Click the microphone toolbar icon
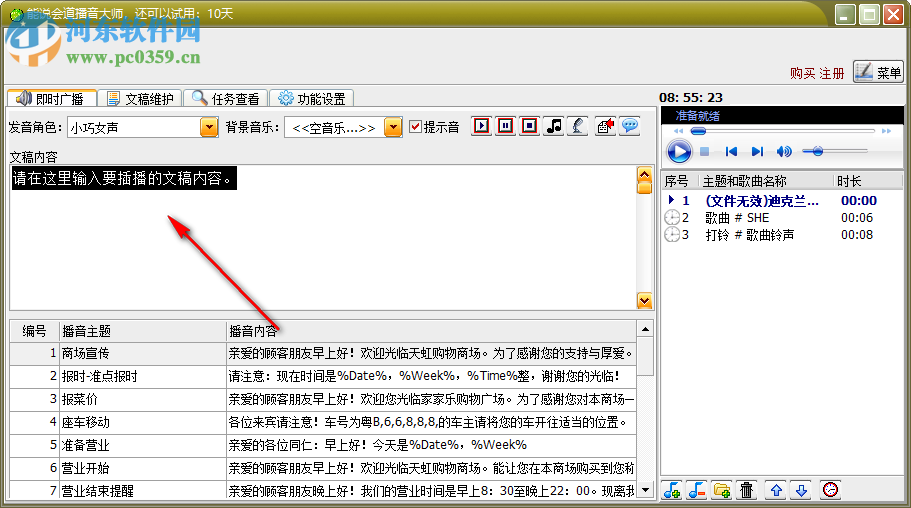Viewport: 911px width, 508px height. [578, 126]
